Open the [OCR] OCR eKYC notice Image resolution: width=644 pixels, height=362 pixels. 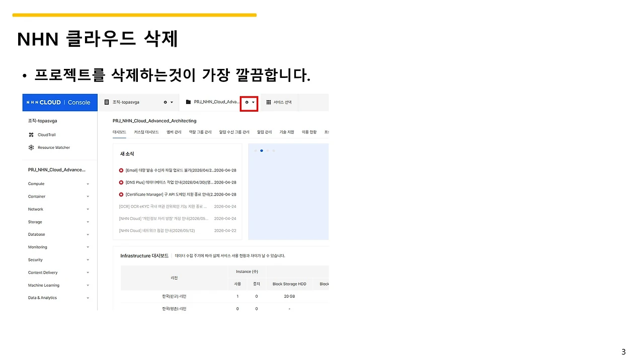(x=163, y=206)
